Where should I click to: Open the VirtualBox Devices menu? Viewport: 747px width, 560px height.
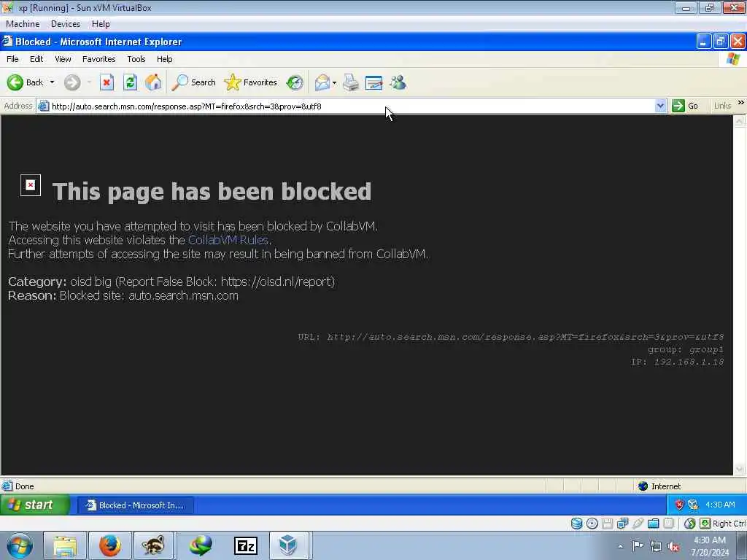pos(66,24)
